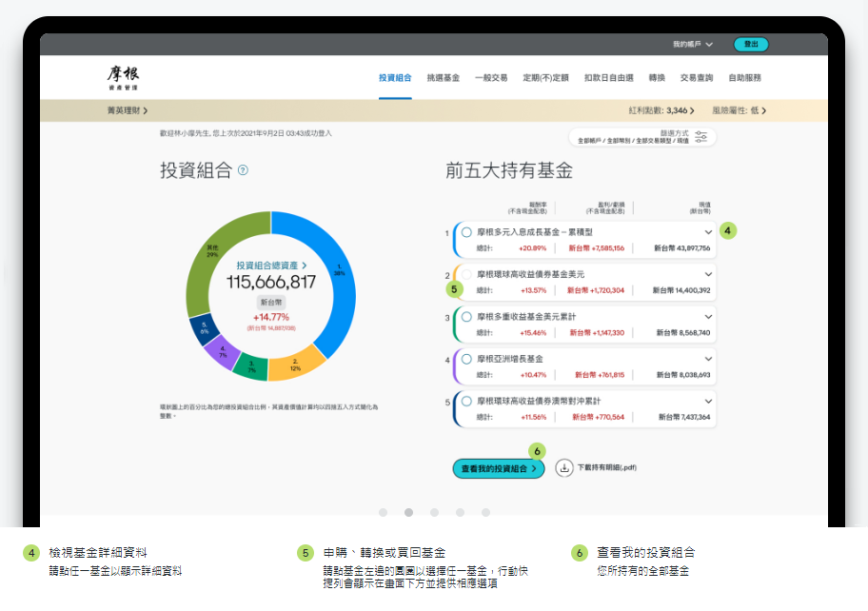This screenshot has width=868, height=611.
Task: Open the 轉換 menu item
Action: (x=657, y=78)
